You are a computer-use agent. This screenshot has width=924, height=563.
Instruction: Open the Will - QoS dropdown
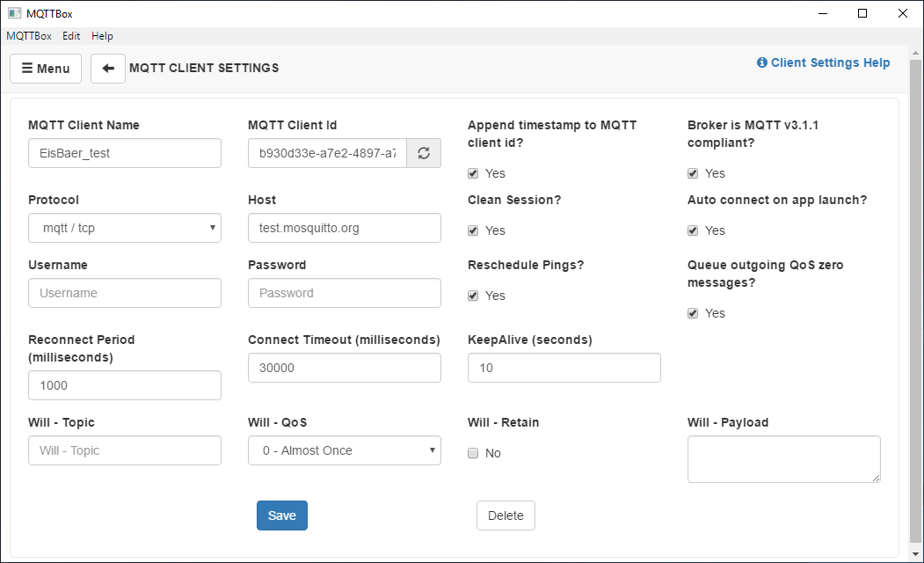(345, 450)
